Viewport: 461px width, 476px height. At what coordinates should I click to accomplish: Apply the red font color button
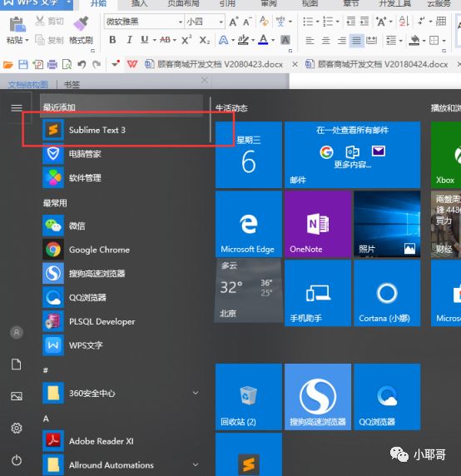pos(264,40)
